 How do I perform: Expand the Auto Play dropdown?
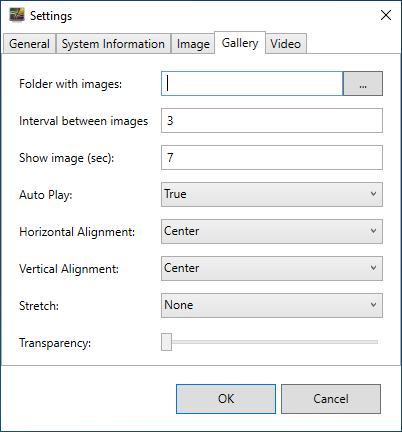[x=272, y=194]
